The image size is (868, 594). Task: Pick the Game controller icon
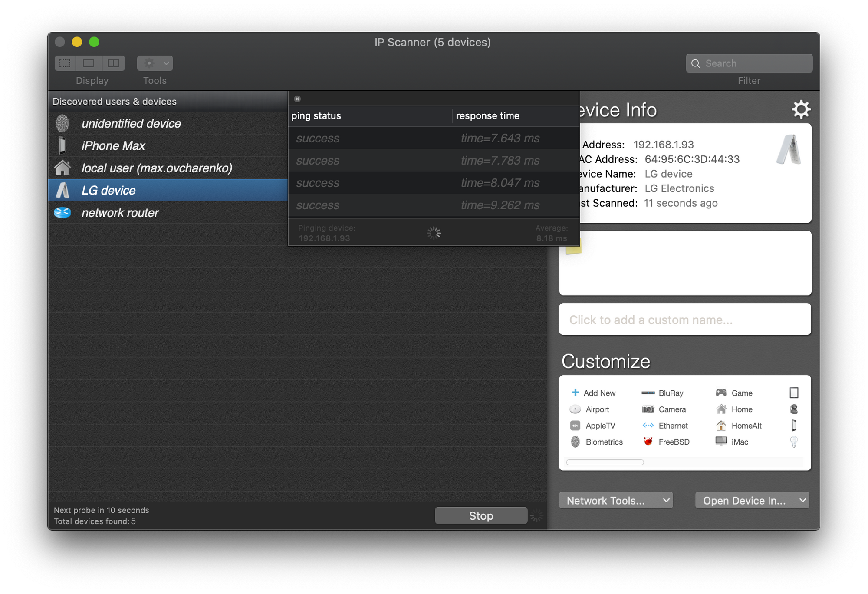pyautogui.click(x=721, y=393)
